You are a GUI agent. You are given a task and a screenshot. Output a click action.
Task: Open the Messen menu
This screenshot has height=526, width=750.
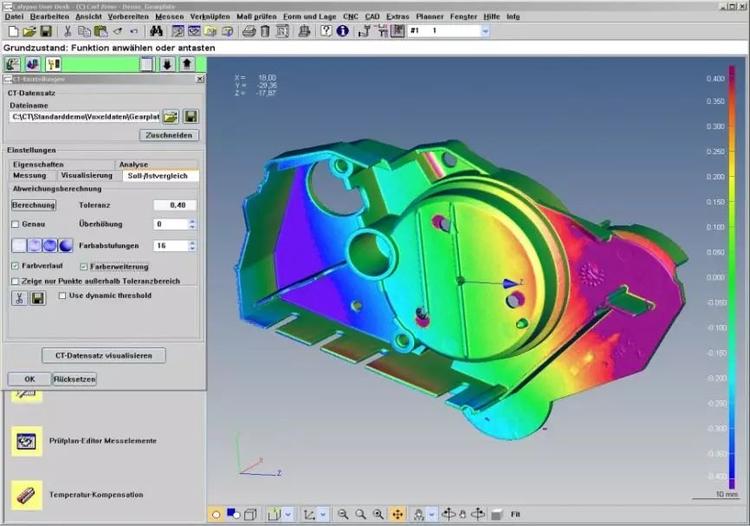pyautogui.click(x=168, y=17)
